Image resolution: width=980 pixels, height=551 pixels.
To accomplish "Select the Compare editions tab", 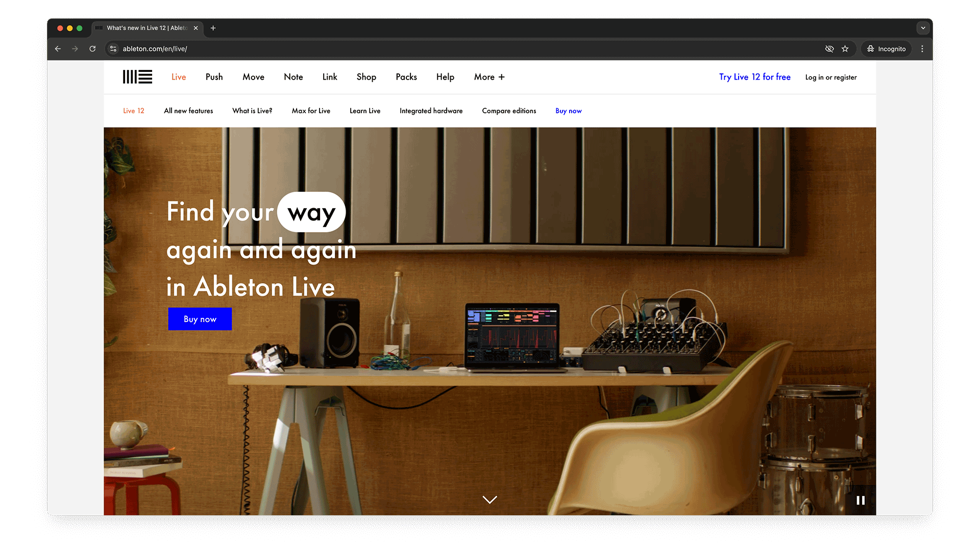I will (509, 111).
